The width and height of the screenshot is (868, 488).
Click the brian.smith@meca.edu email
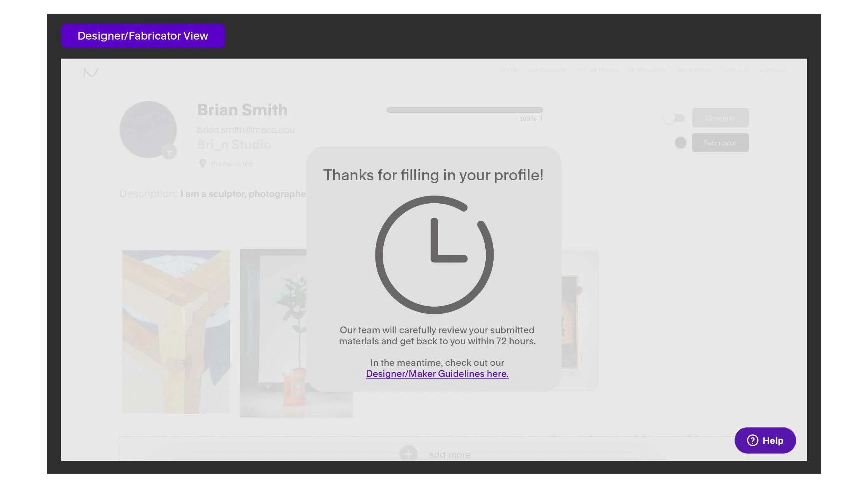[246, 130]
